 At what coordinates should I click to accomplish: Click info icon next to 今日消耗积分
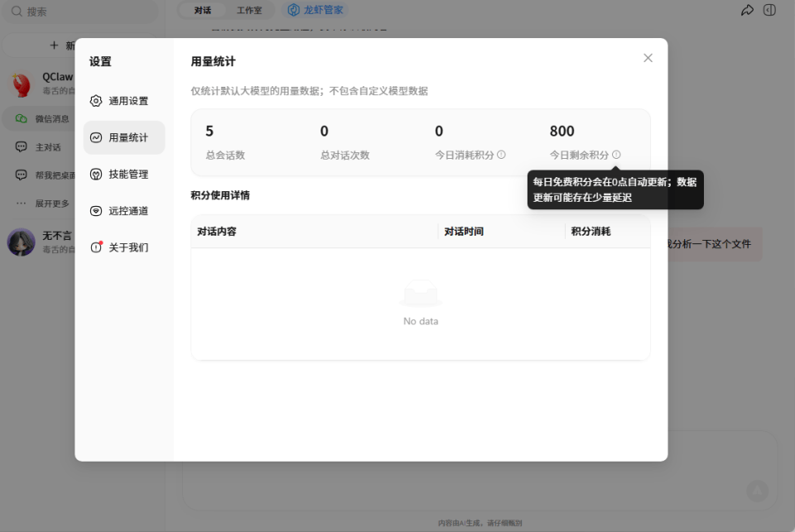[x=501, y=155]
